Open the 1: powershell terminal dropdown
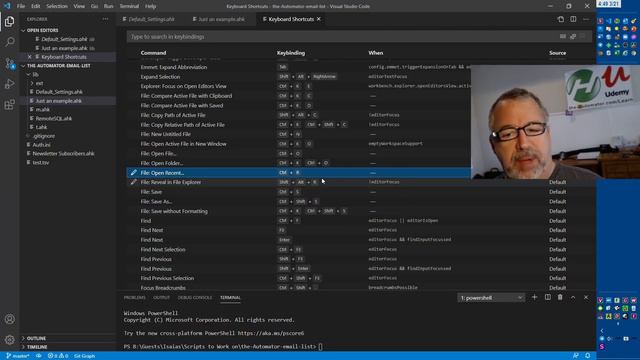Screen dimensions: 640x360 [491, 298]
